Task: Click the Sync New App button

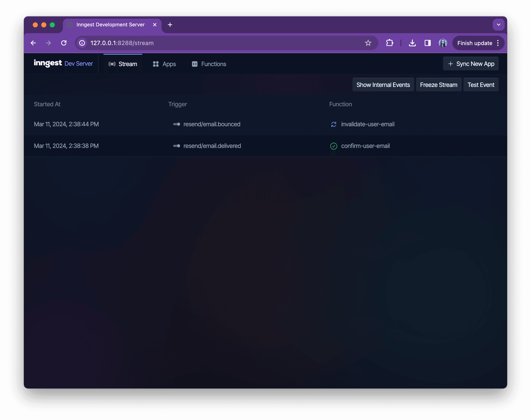Action: coord(470,63)
